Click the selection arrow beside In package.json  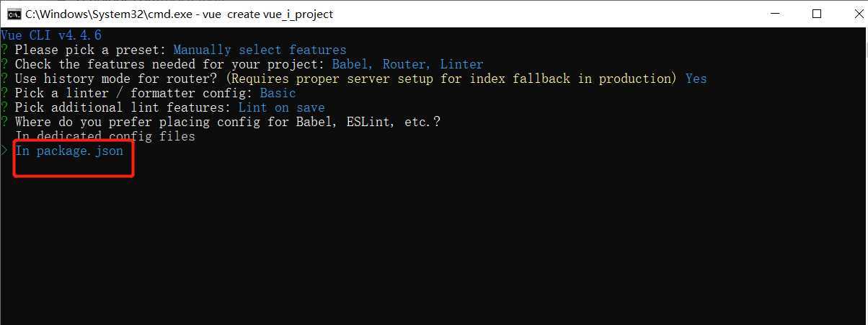tap(4, 151)
